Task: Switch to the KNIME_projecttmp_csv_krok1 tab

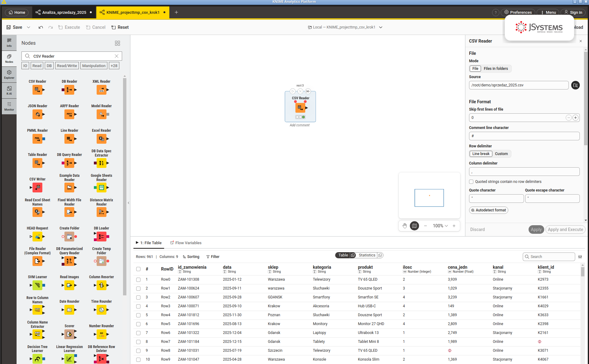Action: point(133,13)
